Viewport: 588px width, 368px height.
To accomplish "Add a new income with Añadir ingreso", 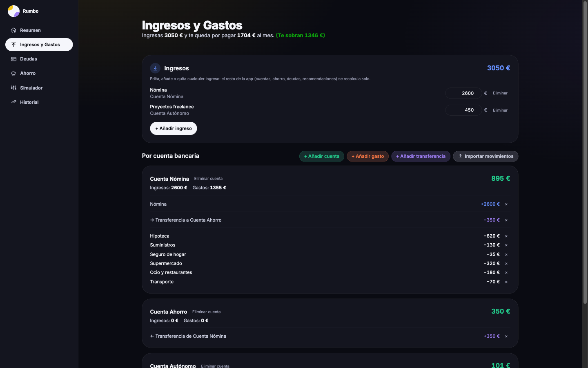I will point(174,128).
